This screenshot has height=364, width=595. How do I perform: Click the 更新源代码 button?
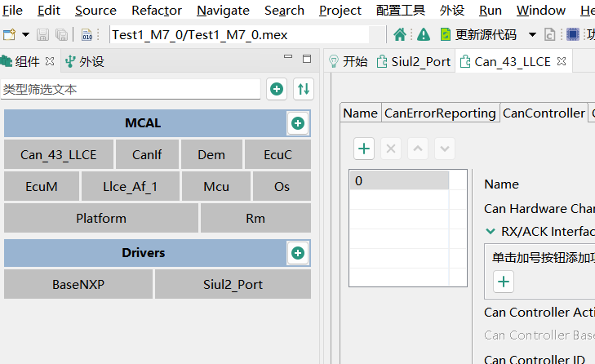[478, 35]
